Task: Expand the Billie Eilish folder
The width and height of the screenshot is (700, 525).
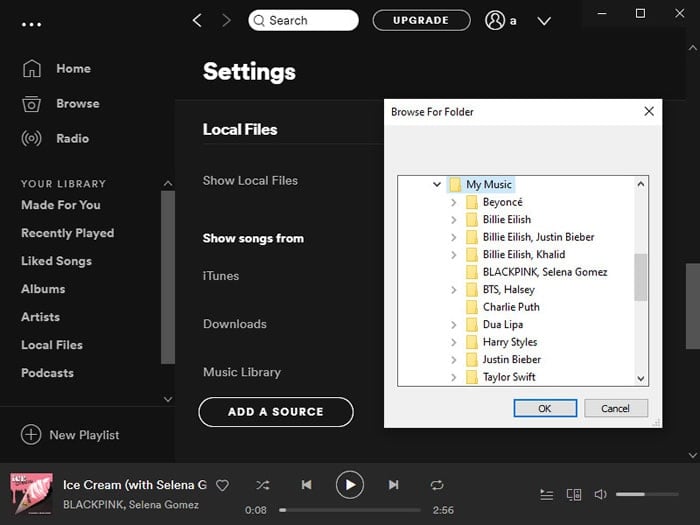Action: click(x=454, y=220)
